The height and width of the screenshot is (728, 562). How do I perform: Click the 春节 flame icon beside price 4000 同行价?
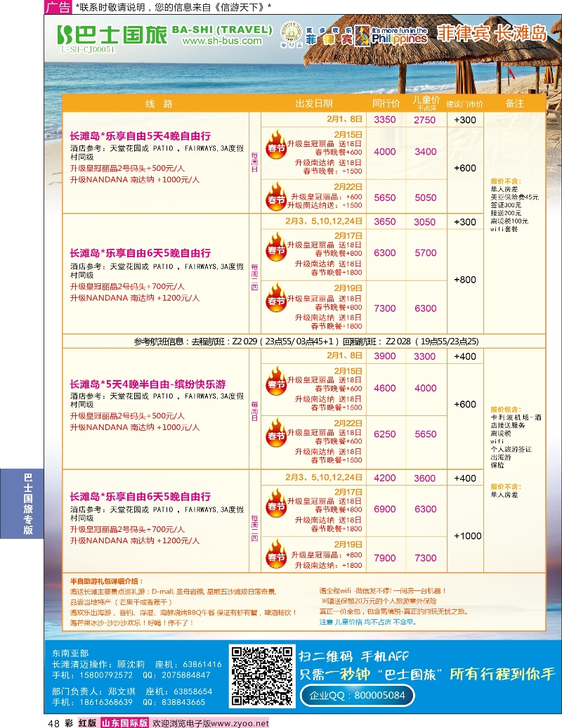pyautogui.click(x=276, y=145)
